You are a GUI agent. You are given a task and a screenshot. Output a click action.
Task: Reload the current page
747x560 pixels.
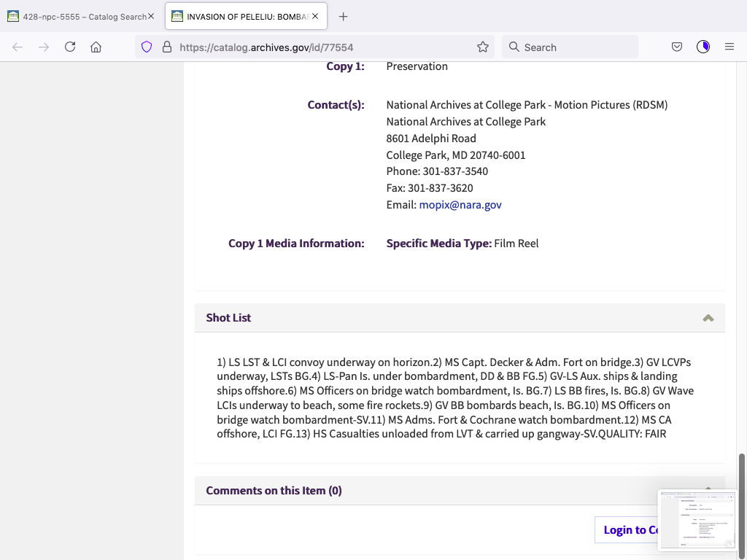click(70, 47)
